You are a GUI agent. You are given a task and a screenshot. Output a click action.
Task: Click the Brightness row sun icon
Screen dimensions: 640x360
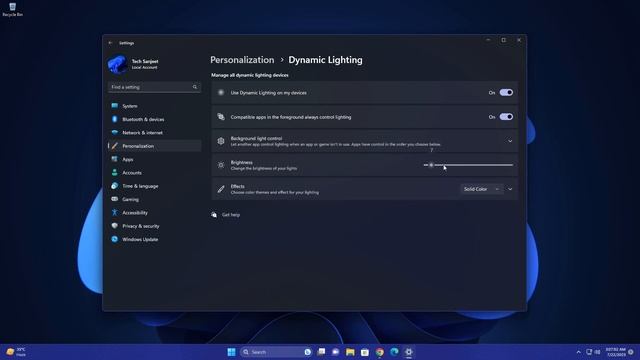[221, 165]
